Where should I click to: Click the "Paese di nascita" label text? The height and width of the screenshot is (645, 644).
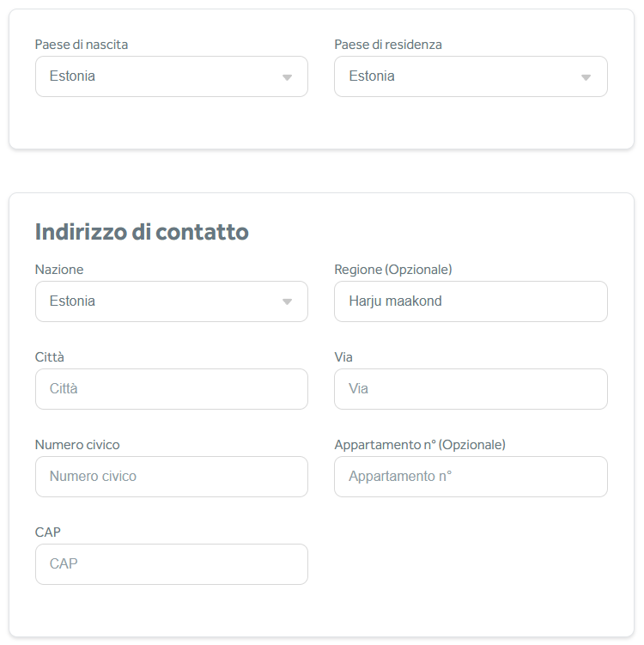click(82, 45)
